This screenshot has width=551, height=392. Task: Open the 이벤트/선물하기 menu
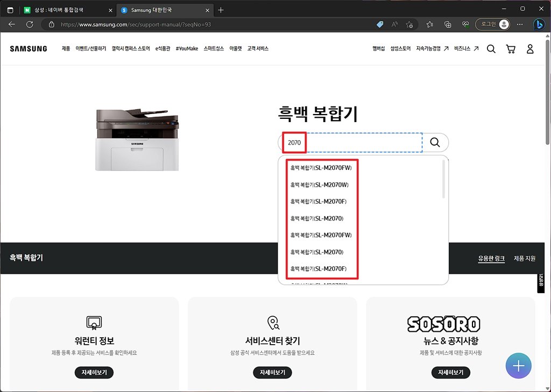(x=90, y=48)
